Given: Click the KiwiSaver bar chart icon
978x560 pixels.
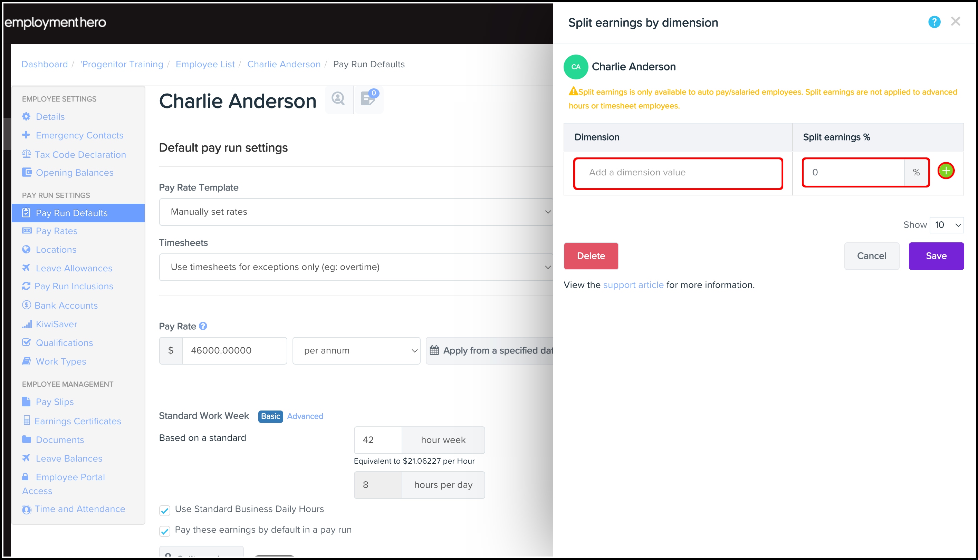Looking at the screenshot, I should click(x=27, y=324).
